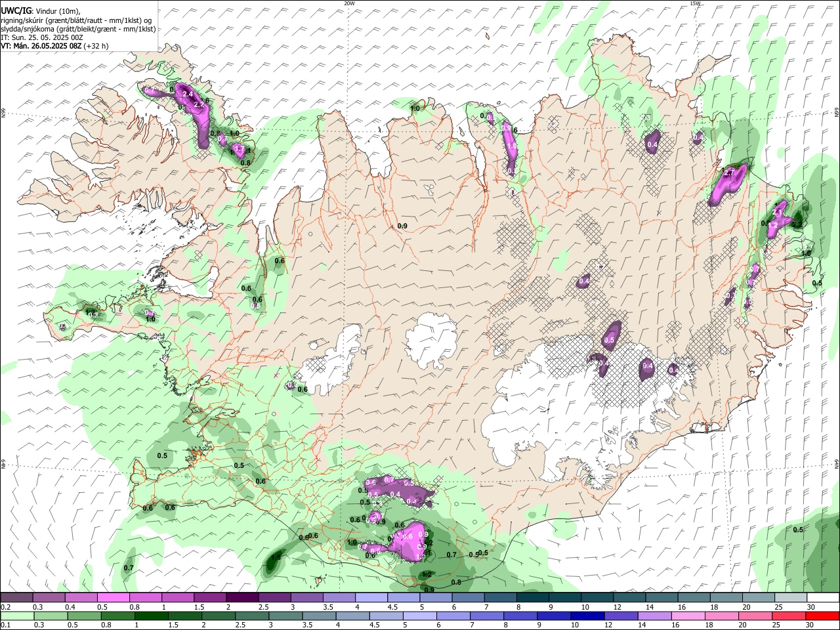The width and height of the screenshot is (840, 630).
Task: Click the '(+32 h)' forecast offset text
Action: pos(96,46)
